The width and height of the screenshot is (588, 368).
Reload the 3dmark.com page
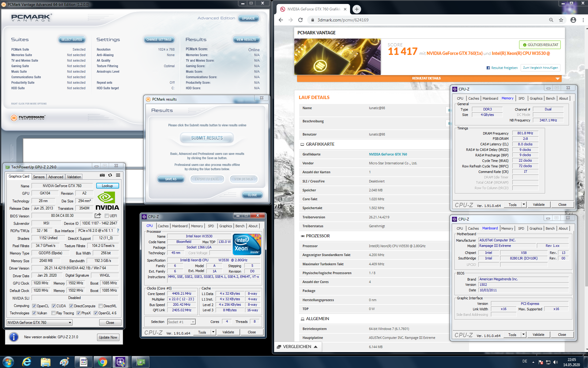tap(300, 20)
